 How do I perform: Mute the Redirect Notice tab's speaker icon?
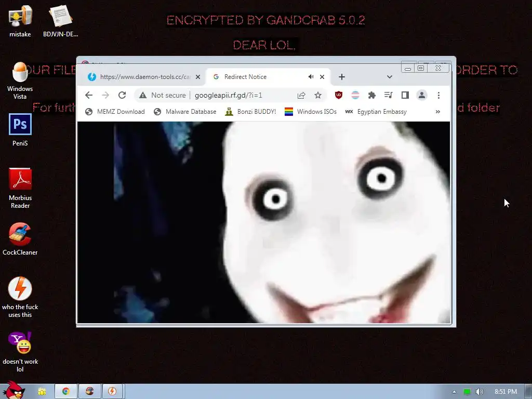click(311, 77)
